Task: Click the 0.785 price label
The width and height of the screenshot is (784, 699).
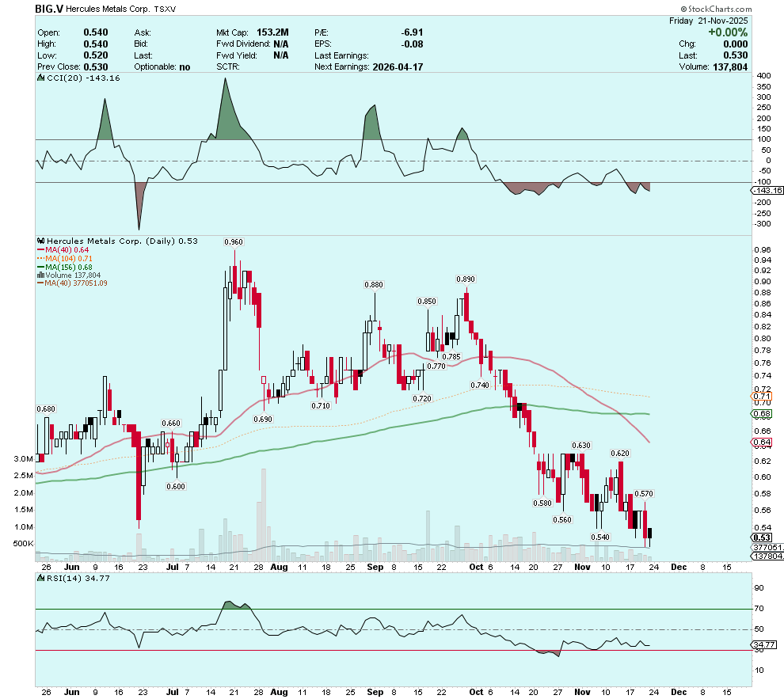Action: 451,357
